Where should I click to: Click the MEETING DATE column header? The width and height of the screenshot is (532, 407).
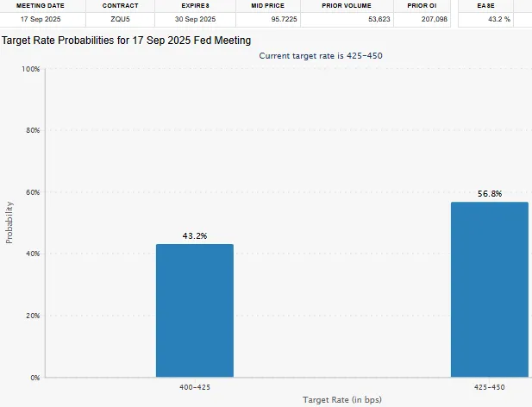tap(37, 5)
